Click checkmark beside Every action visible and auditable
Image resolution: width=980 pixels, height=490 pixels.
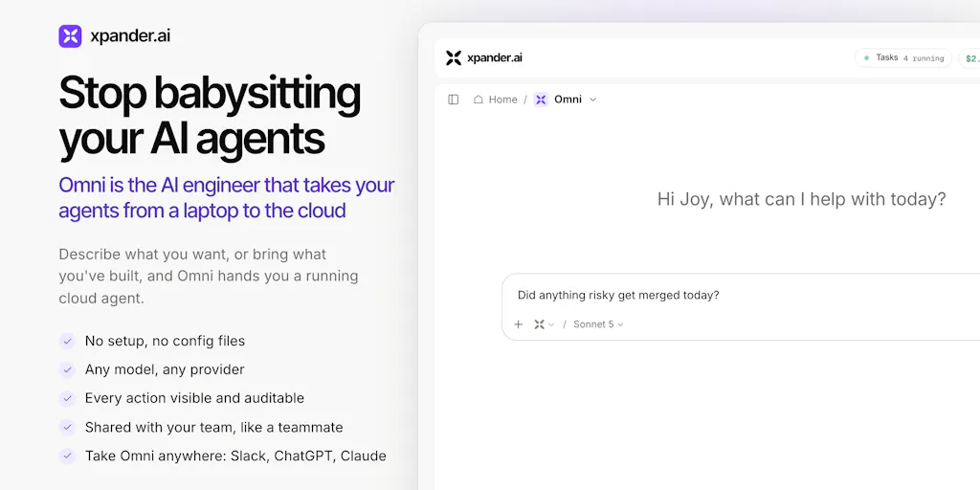coord(67,398)
